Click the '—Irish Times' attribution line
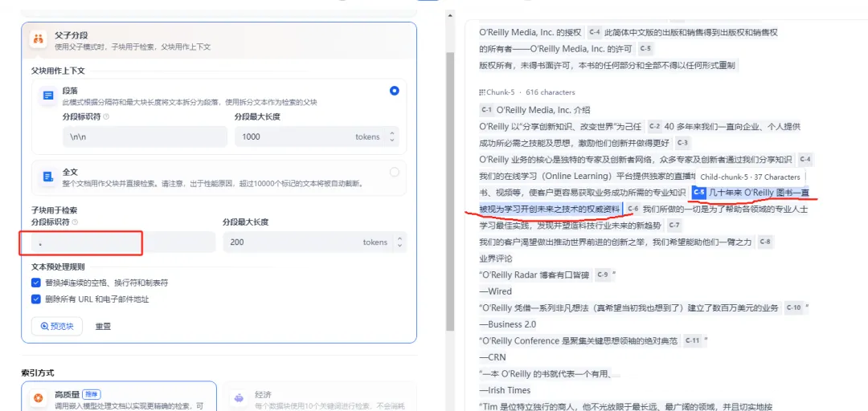This screenshot has width=868, height=411. (x=505, y=391)
